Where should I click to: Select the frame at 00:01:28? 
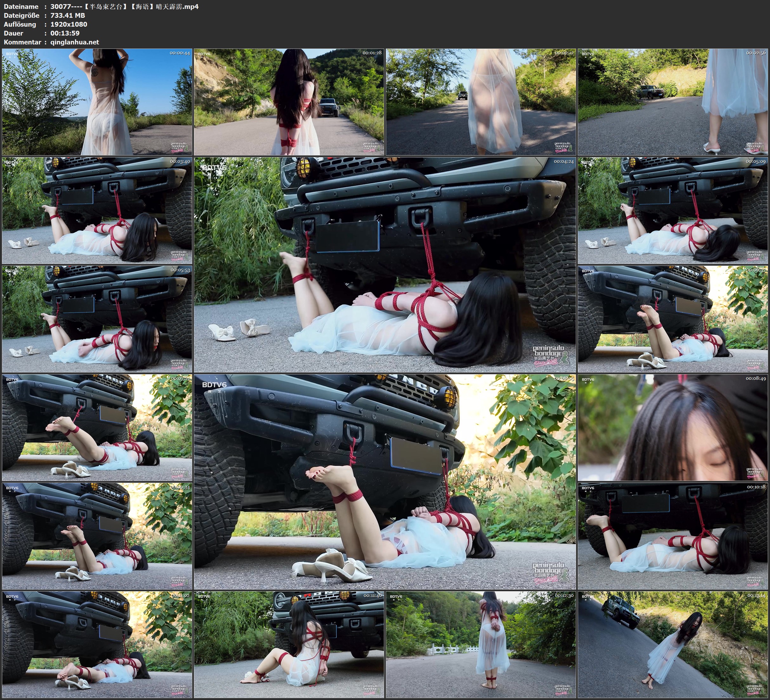[x=289, y=102]
